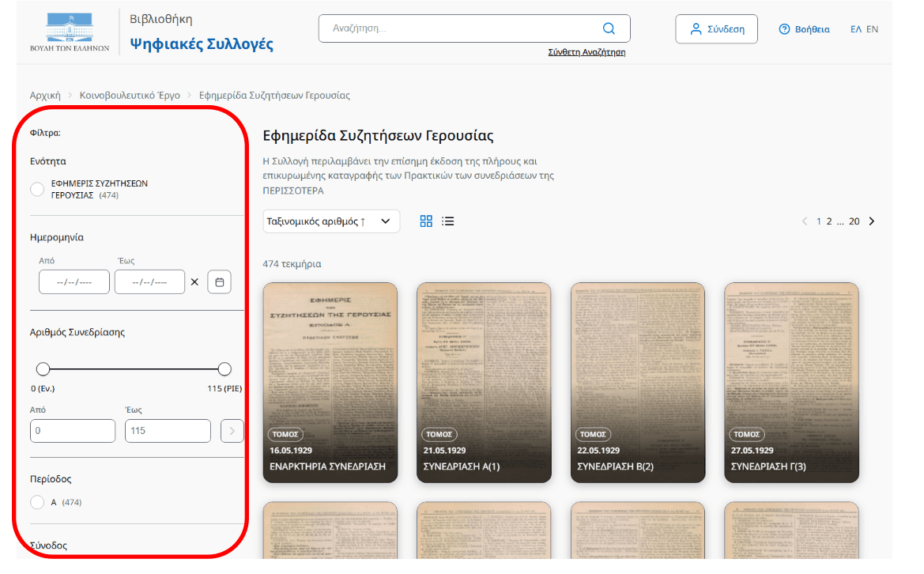
Task: Switch language to ΕΛ
Action: point(856,29)
